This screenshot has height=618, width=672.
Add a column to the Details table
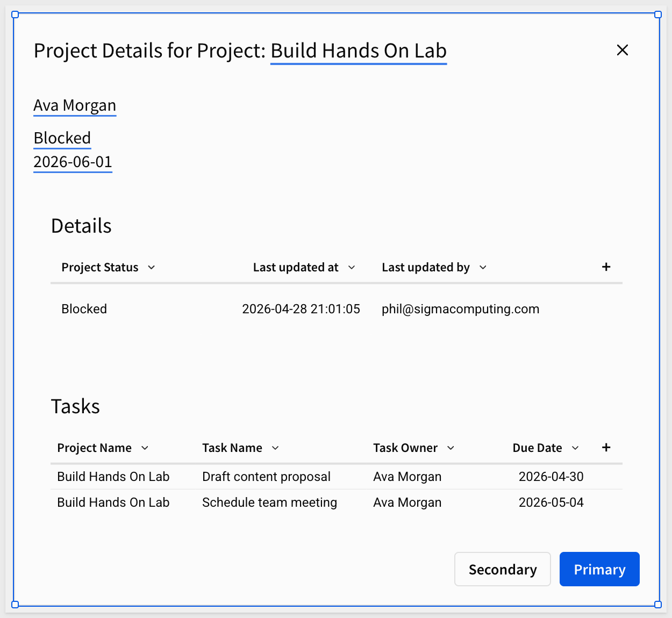click(x=606, y=267)
